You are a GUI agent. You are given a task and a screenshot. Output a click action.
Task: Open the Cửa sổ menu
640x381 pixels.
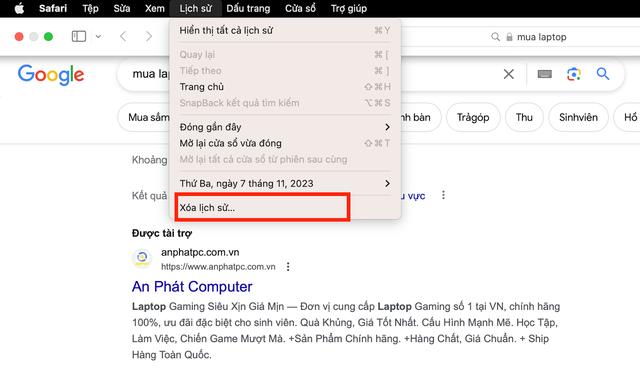(x=300, y=8)
